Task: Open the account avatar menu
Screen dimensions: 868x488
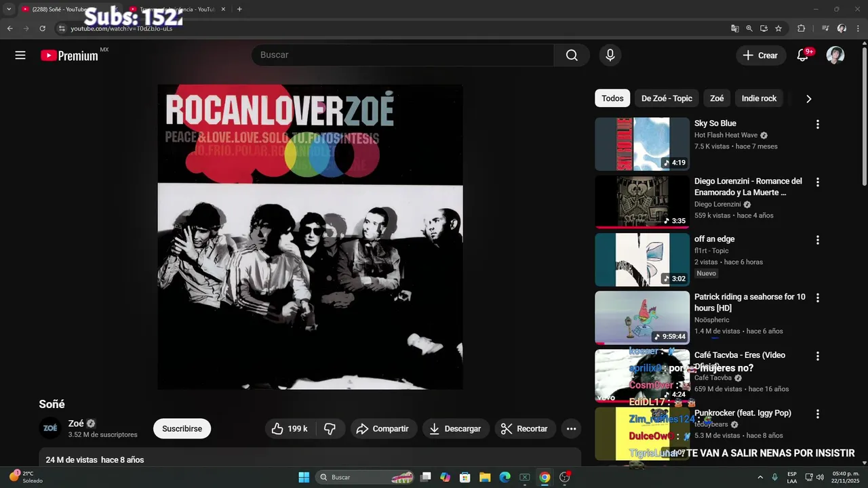Action: (x=835, y=56)
